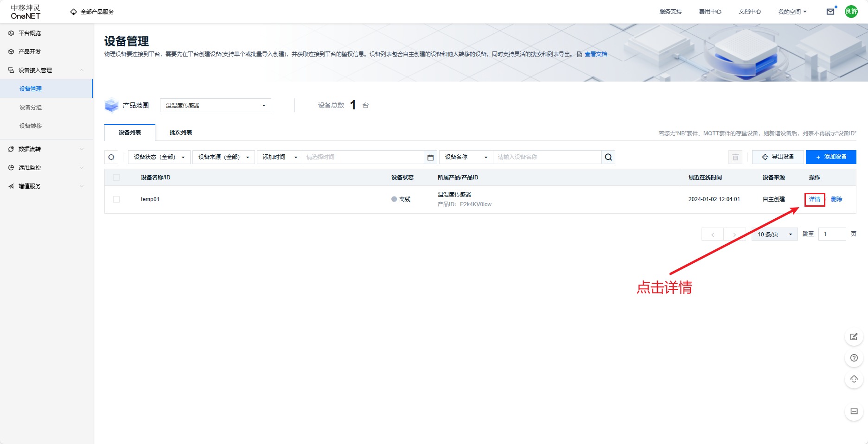Viewport: 868px width, 444px height.
Task: Open the 设备名称 search-type dropdown
Action: click(x=466, y=157)
